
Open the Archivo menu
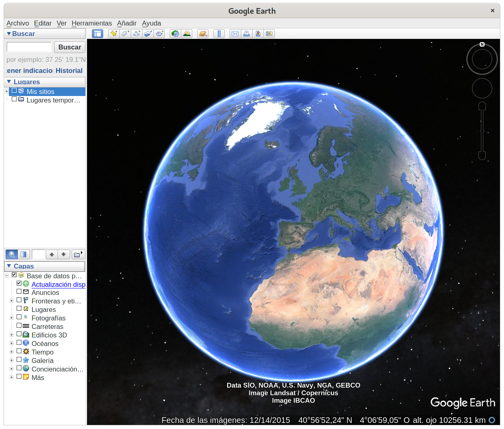pos(17,23)
